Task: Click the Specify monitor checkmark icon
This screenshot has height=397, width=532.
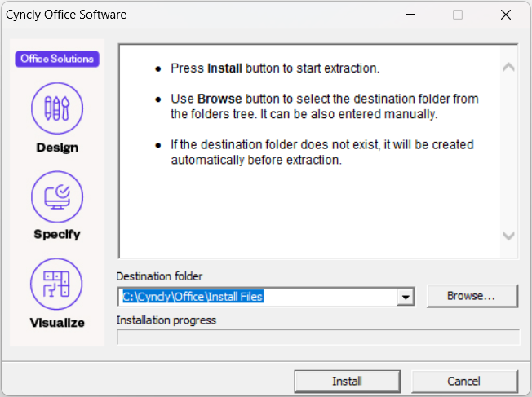Action: coord(57,196)
